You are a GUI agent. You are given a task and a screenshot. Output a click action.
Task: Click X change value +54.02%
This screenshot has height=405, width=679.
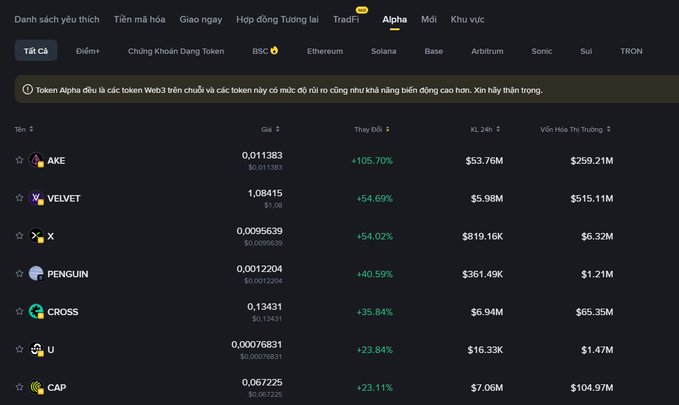coord(375,237)
